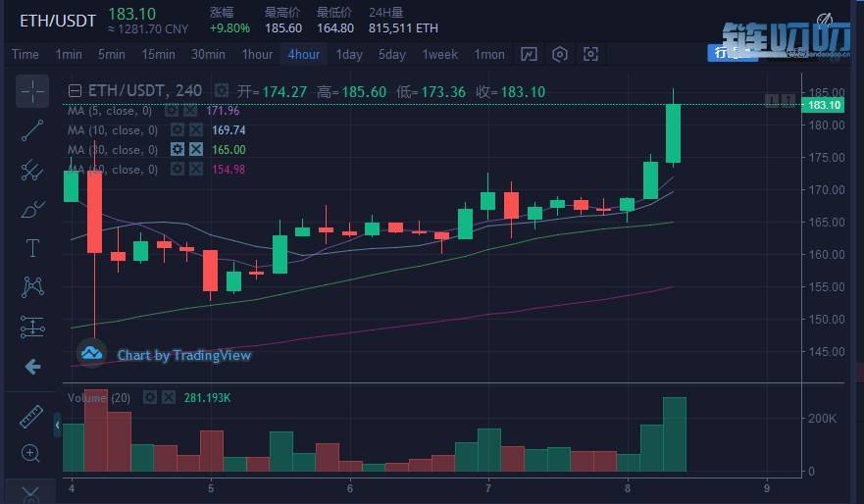Remove the MA 5 indicator
This screenshot has width=864, height=504.
(x=190, y=111)
